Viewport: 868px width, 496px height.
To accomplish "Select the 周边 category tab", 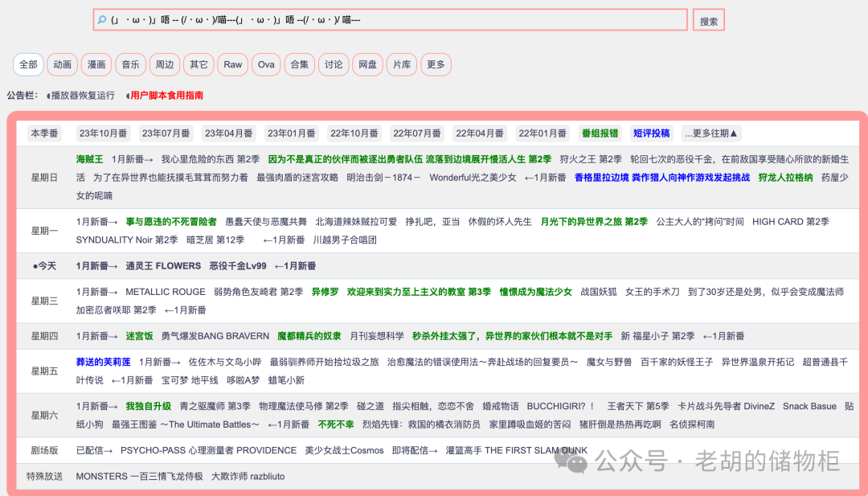I will pyautogui.click(x=165, y=65).
